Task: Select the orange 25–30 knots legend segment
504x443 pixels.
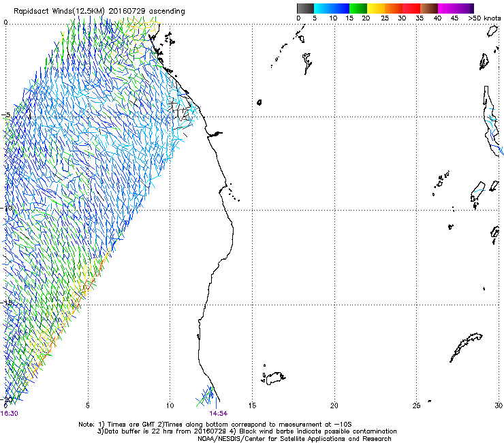Action: [394, 8]
